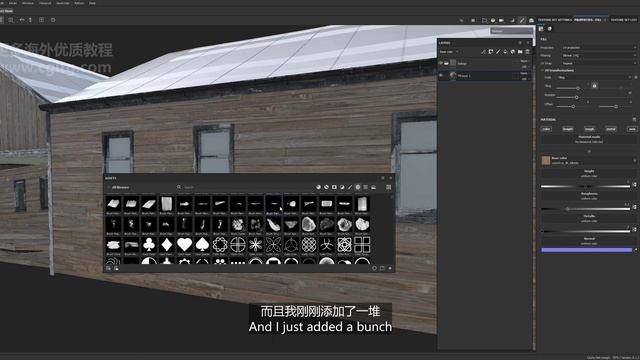Switch to Properties - Fill tab
640x360 pixels.
tap(588, 20)
